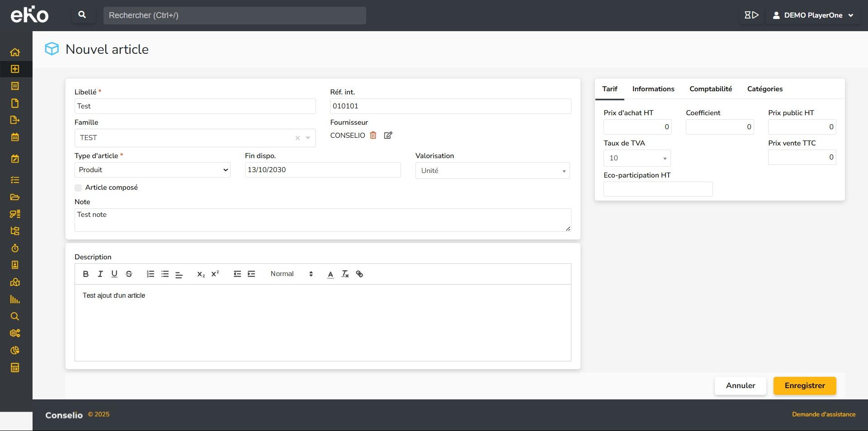Open the Catégories tab

click(x=764, y=89)
